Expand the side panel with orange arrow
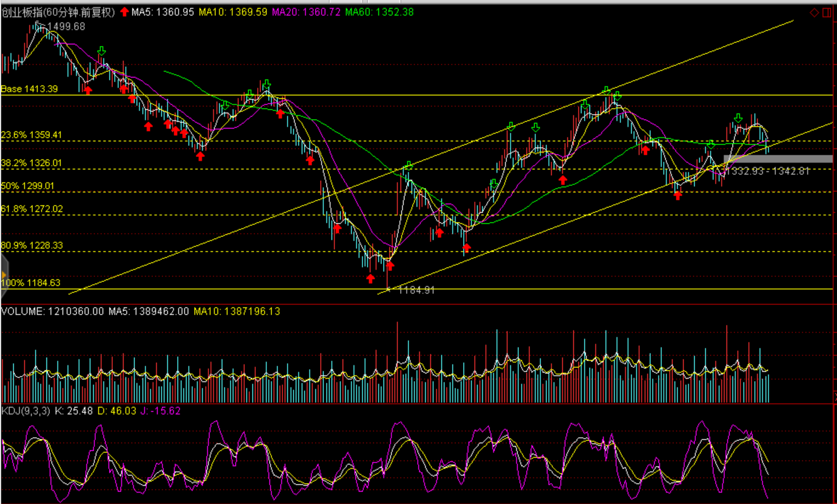The height and width of the screenshot is (504, 837). click(3, 276)
